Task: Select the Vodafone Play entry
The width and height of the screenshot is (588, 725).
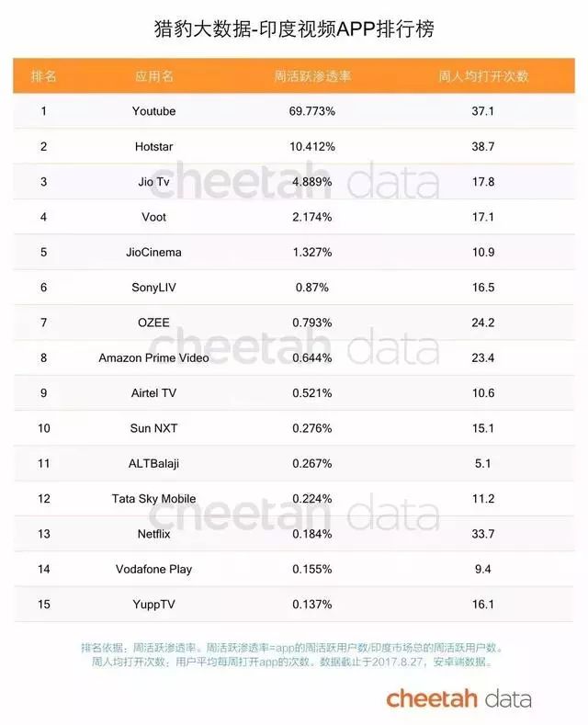Action: pos(153,570)
